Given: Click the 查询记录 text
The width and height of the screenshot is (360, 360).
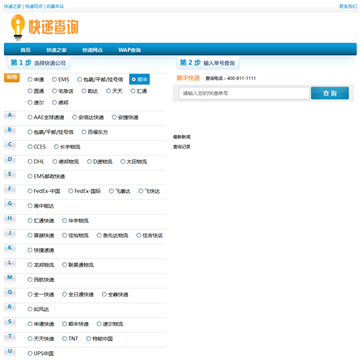Looking at the screenshot, I should (182, 147).
